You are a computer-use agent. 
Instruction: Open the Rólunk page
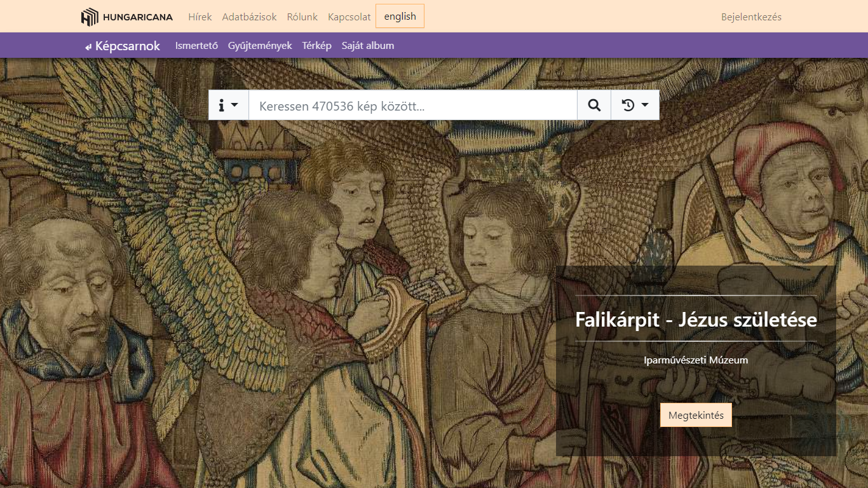[302, 17]
